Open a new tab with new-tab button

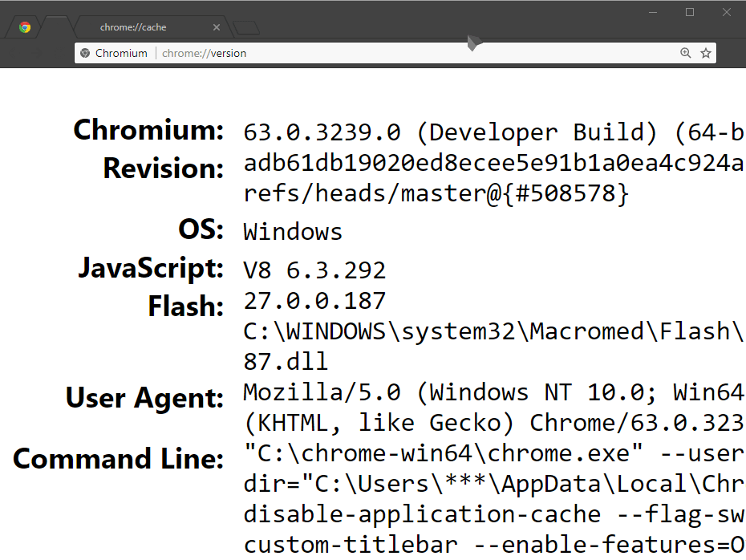point(246,27)
